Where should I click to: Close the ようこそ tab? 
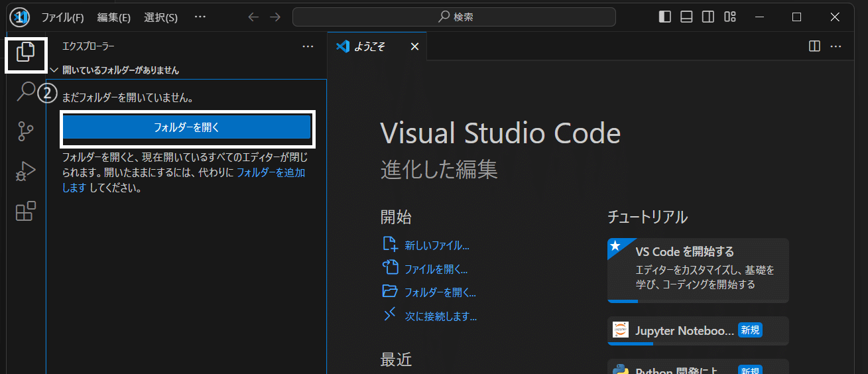click(x=414, y=46)
